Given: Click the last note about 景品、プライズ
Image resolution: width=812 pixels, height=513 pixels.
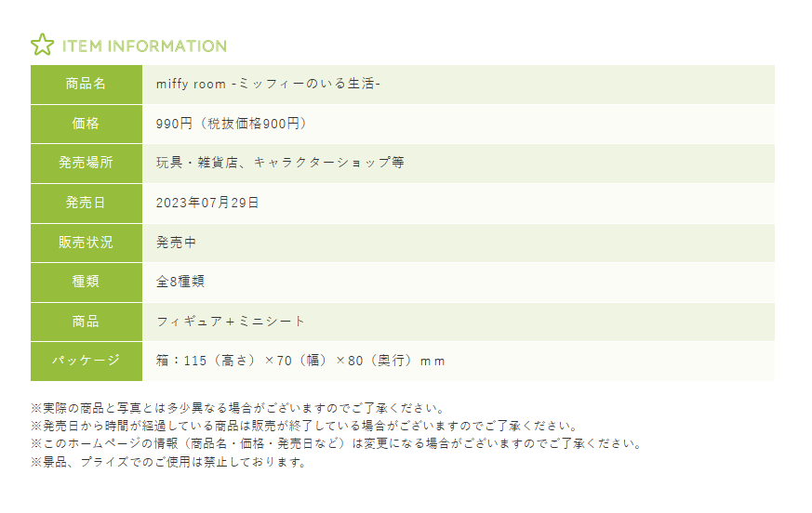Looking at the screenshot, I should pyautogui.click(x=168, y=462).
